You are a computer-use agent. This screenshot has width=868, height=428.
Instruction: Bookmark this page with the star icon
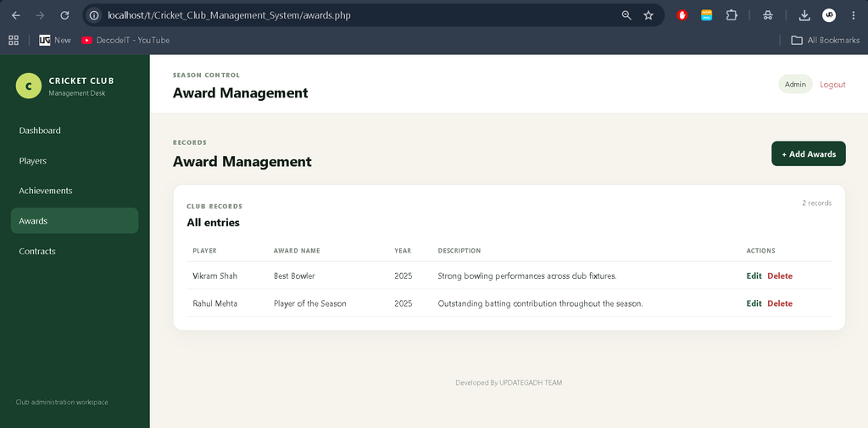648,15
